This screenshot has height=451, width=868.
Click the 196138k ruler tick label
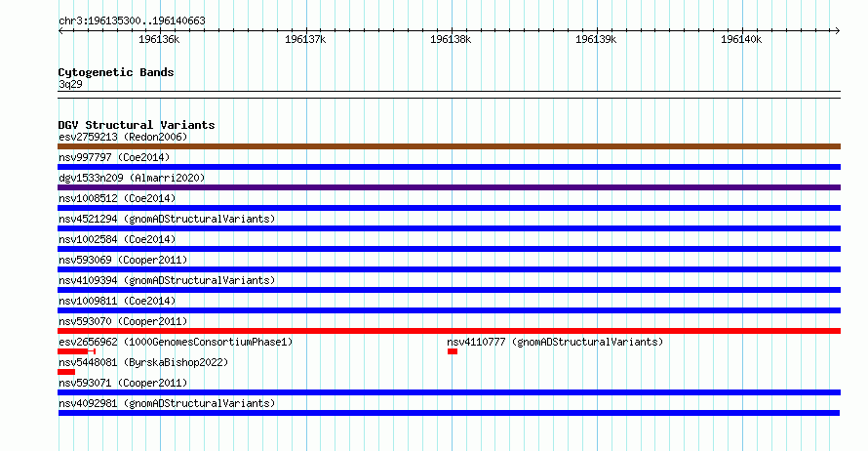click(451, 39)
